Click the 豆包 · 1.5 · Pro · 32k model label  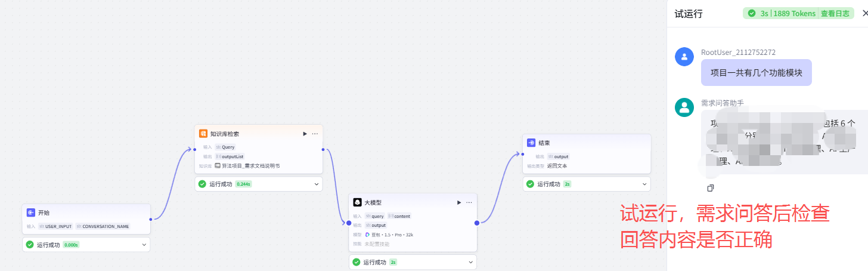392,235
